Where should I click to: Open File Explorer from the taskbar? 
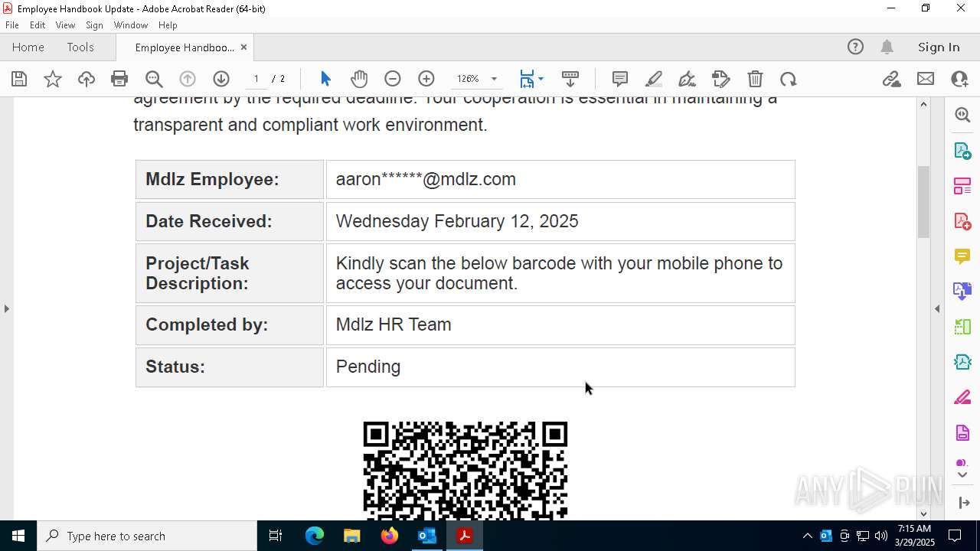pyautogui.click(x=351, y=536)
